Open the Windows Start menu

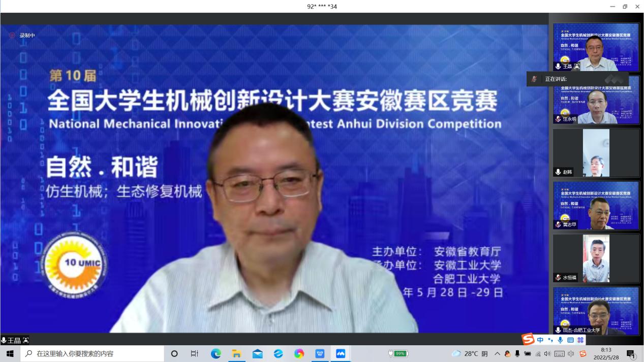[10, 354]
